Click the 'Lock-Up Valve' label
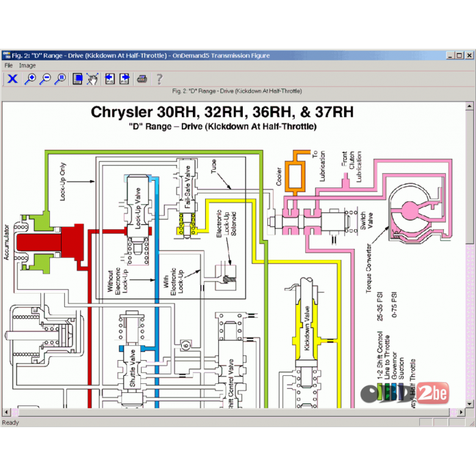 click(x=138, y=208)
